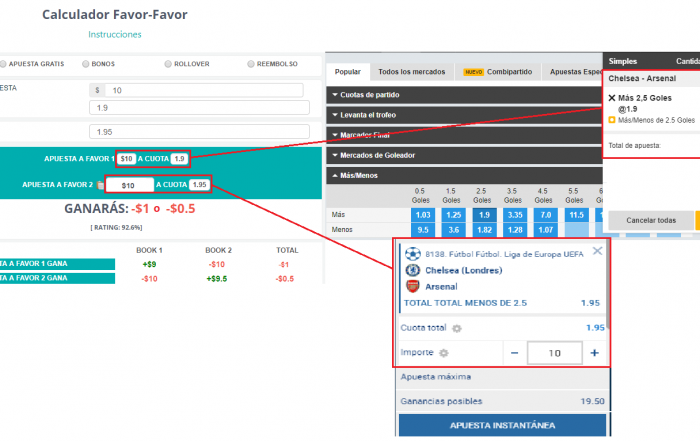Image resolution: width=700 pixels, height=441 pixels.
Task: Click the Chelsea - Arsenal betslip header
Action: (x=642, y=78)
